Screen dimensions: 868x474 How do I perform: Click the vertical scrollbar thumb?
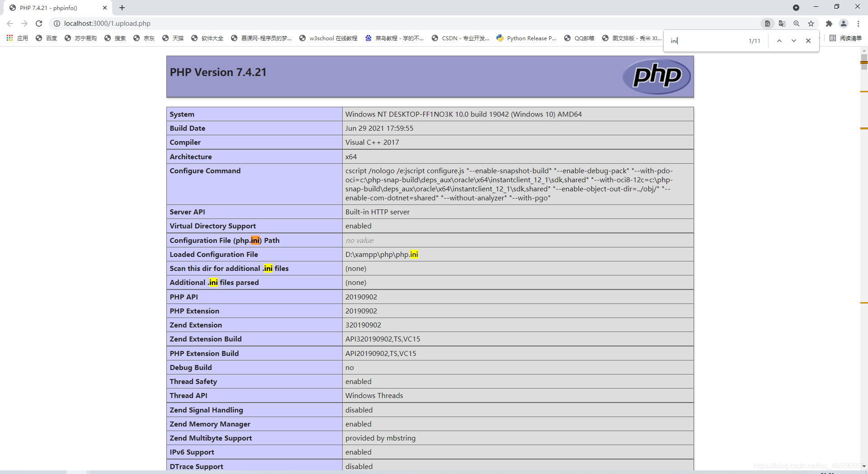click(x=864, y=62)
